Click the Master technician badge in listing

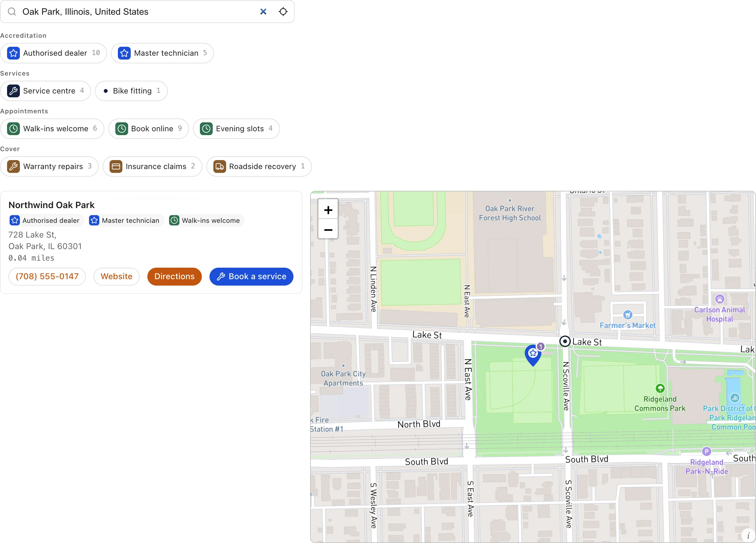click(x=126, y=221)
